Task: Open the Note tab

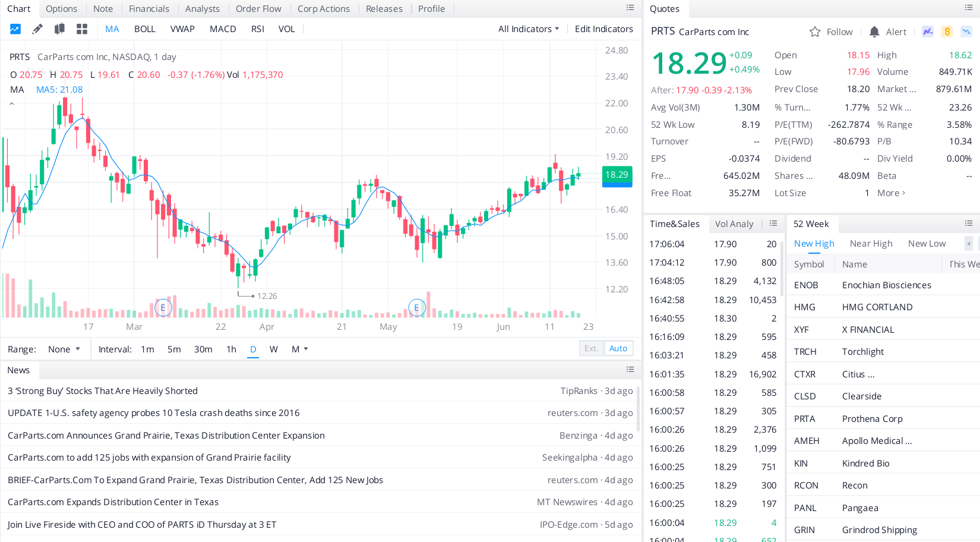Action: [103, 9]
